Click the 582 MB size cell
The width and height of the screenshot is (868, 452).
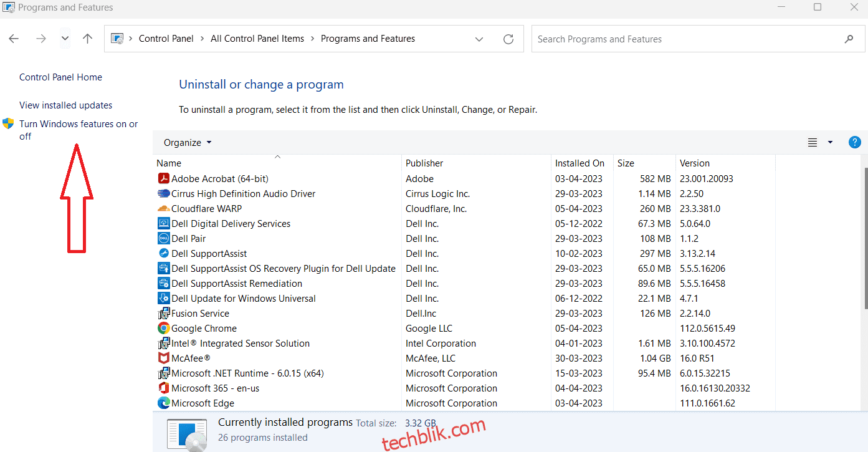click(655, 179)
